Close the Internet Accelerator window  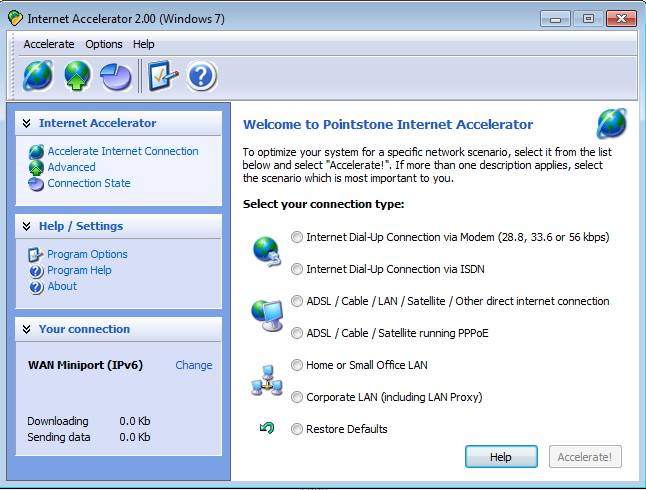pyautogui.click(x=621, y=19)
